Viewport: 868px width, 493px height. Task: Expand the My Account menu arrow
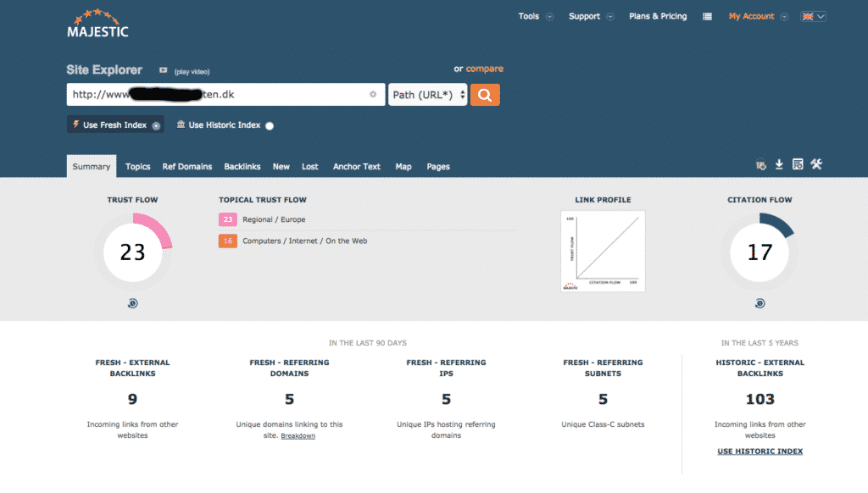point(784,17)
